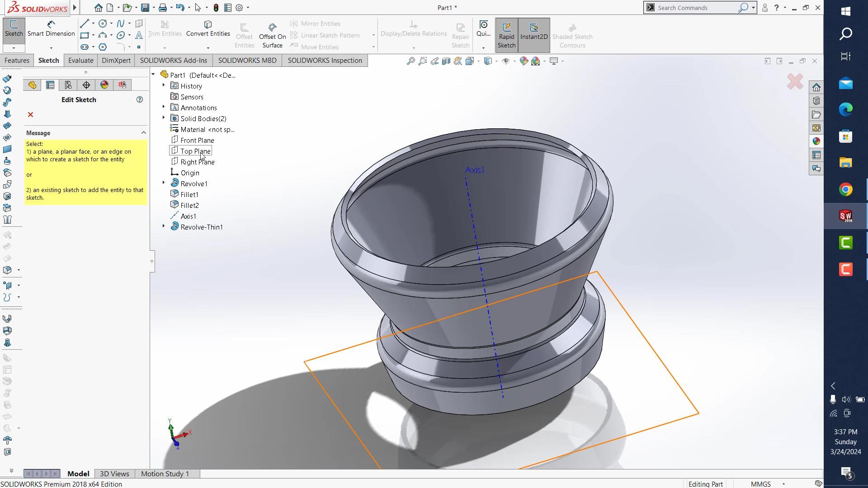This screenshot has height=488, width=868.
Task: Expand the Revolve1 feature node
Action: (x=164, y=183)
